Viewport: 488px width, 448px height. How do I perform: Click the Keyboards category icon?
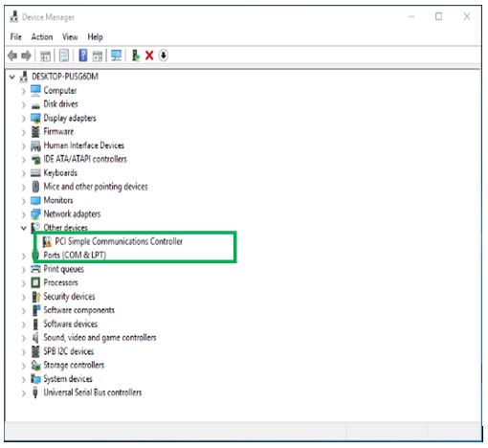[x=35, y=173]
